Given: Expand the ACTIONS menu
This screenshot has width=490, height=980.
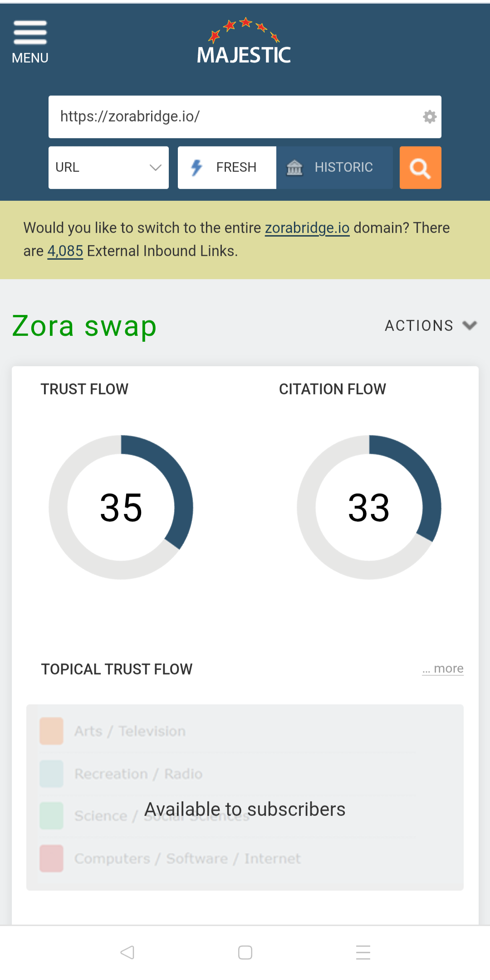Looking at the screenshot, I should coord(430,325).
